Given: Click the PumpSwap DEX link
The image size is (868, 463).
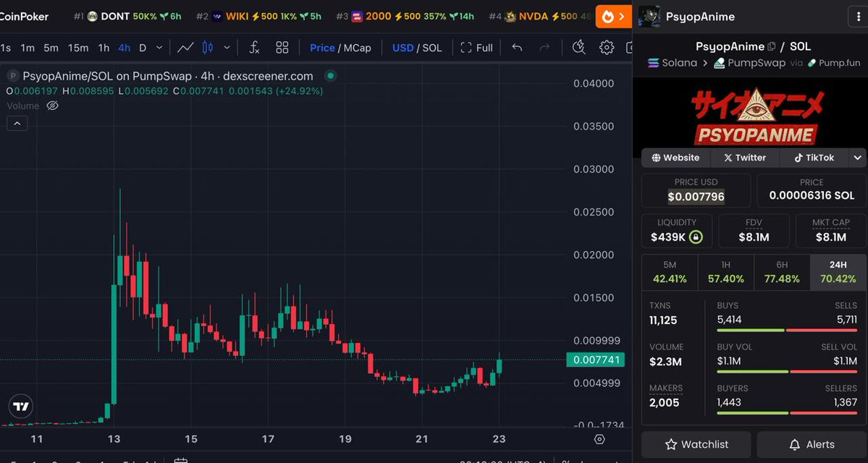Looking at the screenshot, I should 749,62.
